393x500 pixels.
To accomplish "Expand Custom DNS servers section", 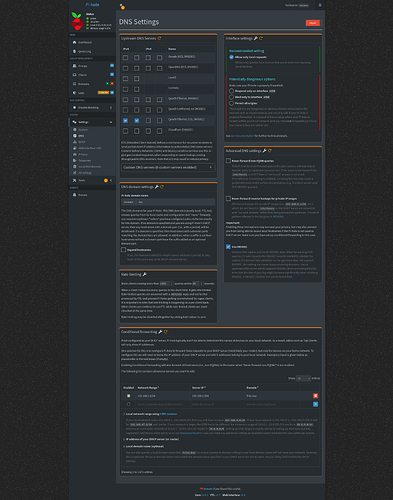I will (168, 167).
